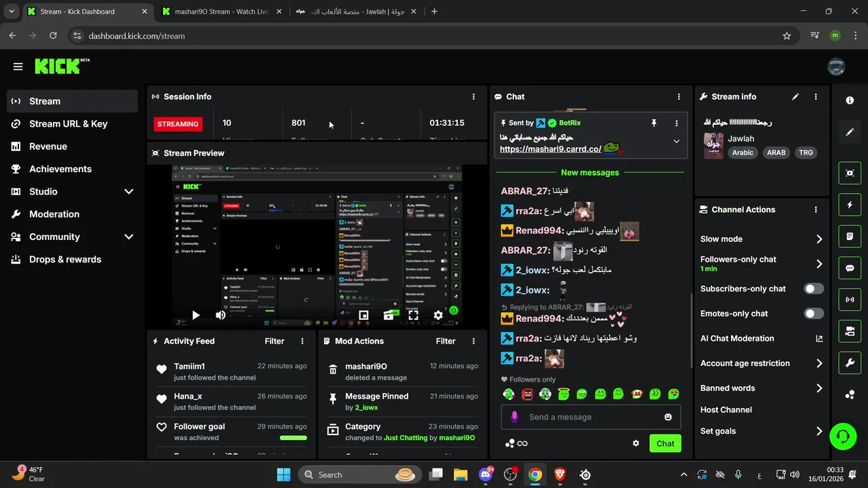Click the pencil icon in right toolbar
The height and width of the screenshot is (488, 868).
coord(850,132)
